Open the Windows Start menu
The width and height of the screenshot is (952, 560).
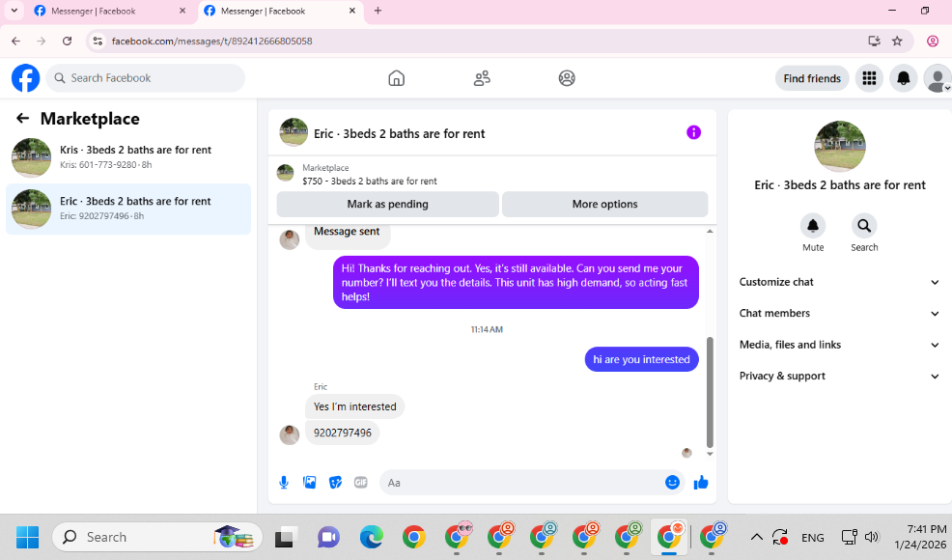[x=27, y=537]
